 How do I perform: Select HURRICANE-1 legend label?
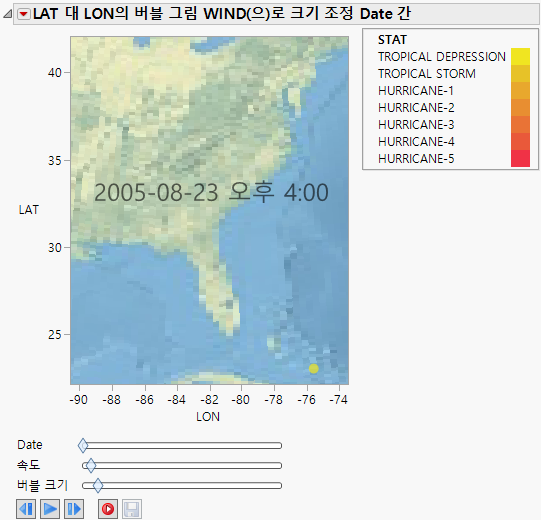click(416, 90)
